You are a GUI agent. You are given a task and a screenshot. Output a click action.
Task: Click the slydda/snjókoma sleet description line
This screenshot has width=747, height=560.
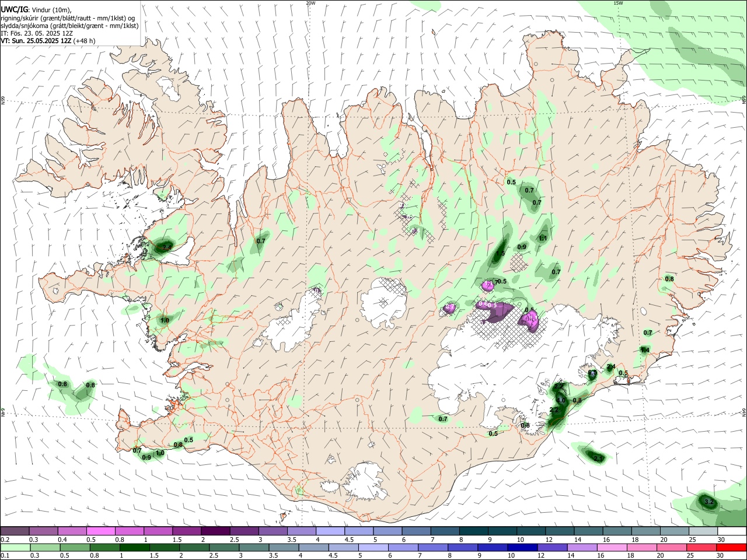point(70,26)
